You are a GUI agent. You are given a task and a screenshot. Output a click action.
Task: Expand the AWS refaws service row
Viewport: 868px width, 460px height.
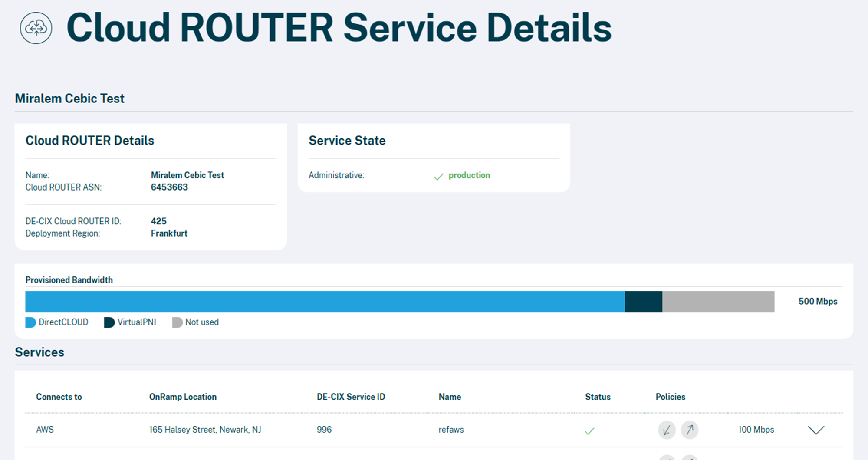coord(816,430)
